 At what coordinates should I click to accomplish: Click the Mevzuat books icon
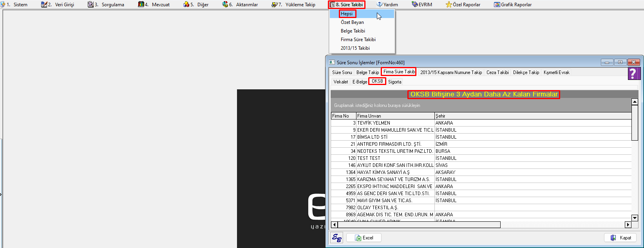[x=141, y=4]
